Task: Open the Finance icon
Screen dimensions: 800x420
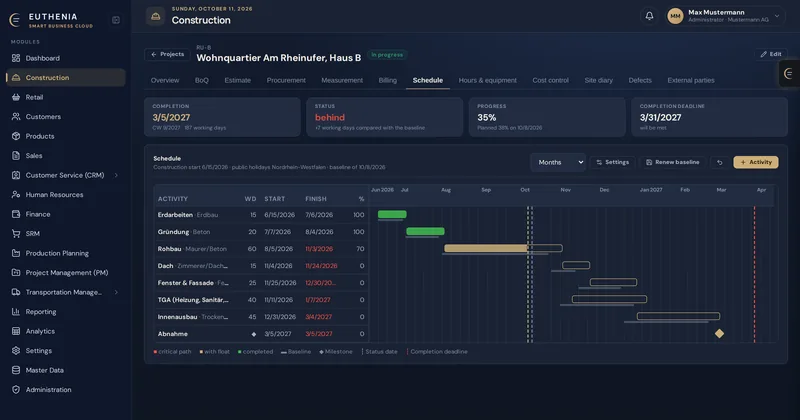Action: tap(16, 214)
